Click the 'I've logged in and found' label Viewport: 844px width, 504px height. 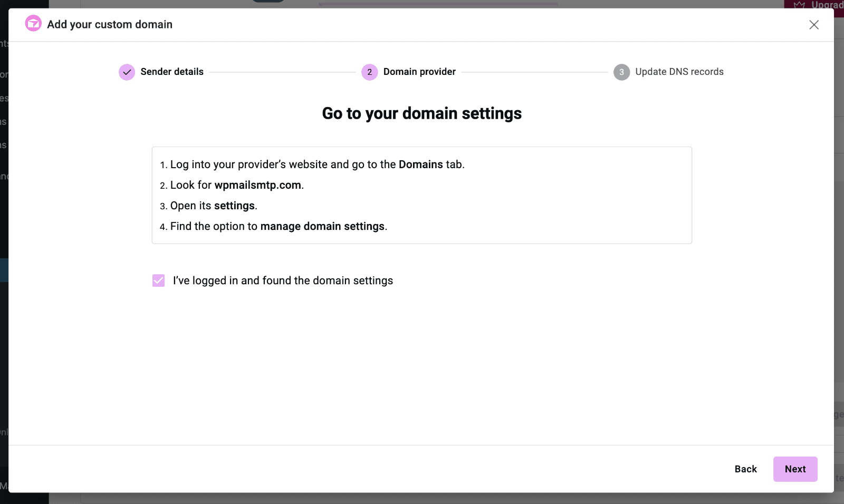[283, 280]
